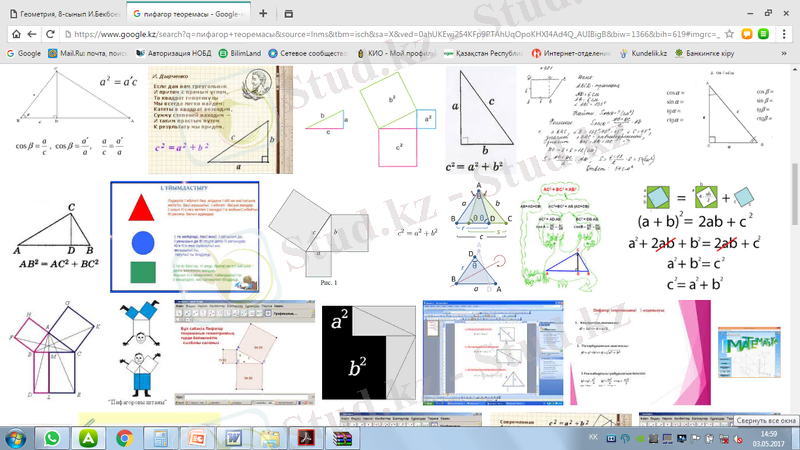Open the Chrome three-dot menu
The height and width of the screenshot is (450, 800).
(784, 34)
